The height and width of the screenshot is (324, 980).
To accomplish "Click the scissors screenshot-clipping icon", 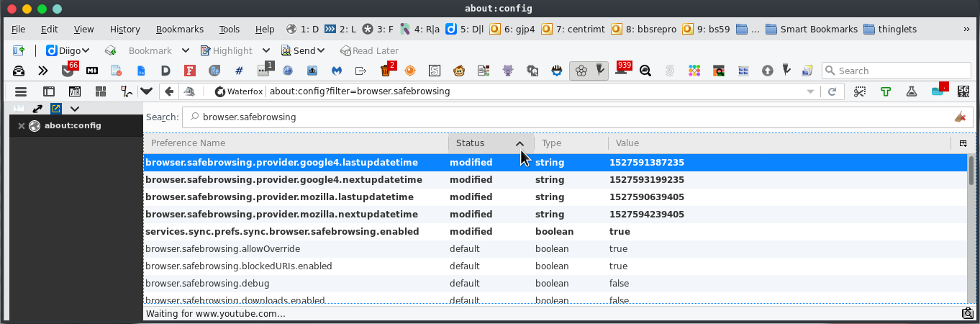I will coord(860,91).
